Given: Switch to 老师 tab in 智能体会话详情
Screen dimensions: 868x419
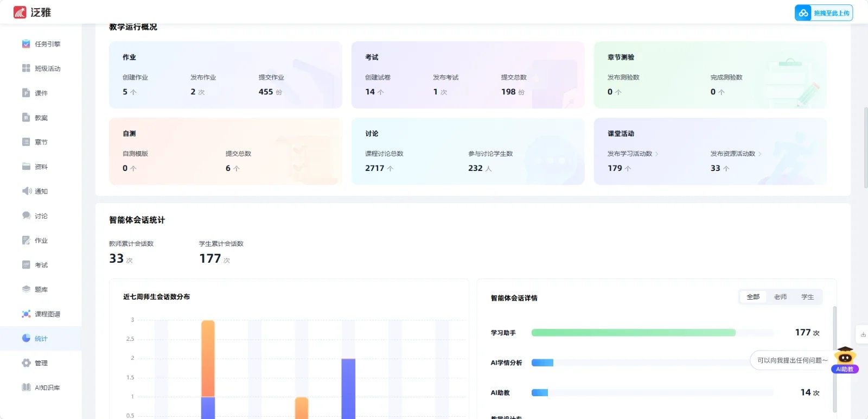Looking at the screenshot, I should tap(780, 297).
